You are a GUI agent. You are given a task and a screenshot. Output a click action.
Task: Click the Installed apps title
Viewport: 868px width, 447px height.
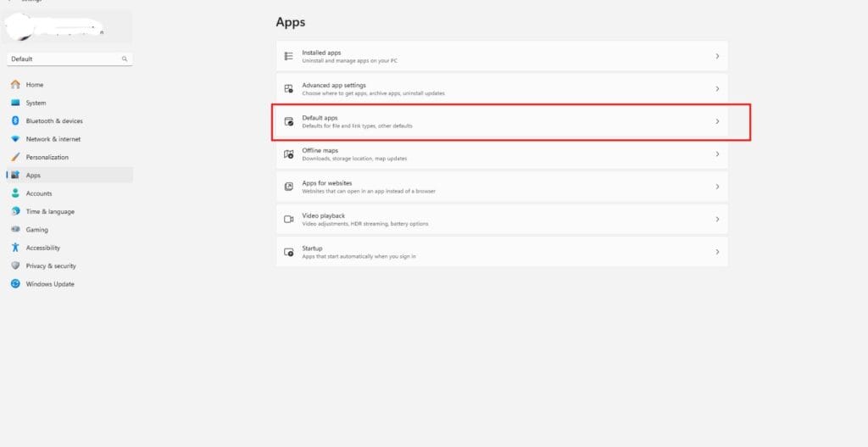(x=321, y=53)
